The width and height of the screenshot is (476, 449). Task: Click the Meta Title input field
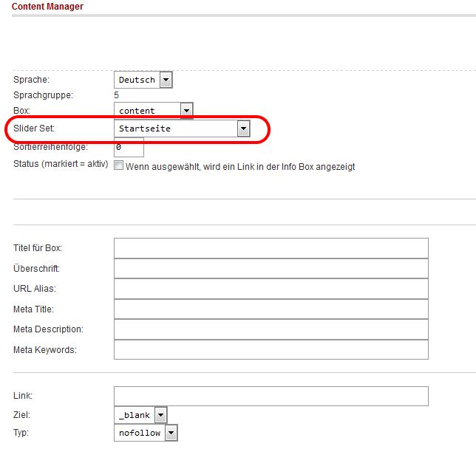pos(271,309)
